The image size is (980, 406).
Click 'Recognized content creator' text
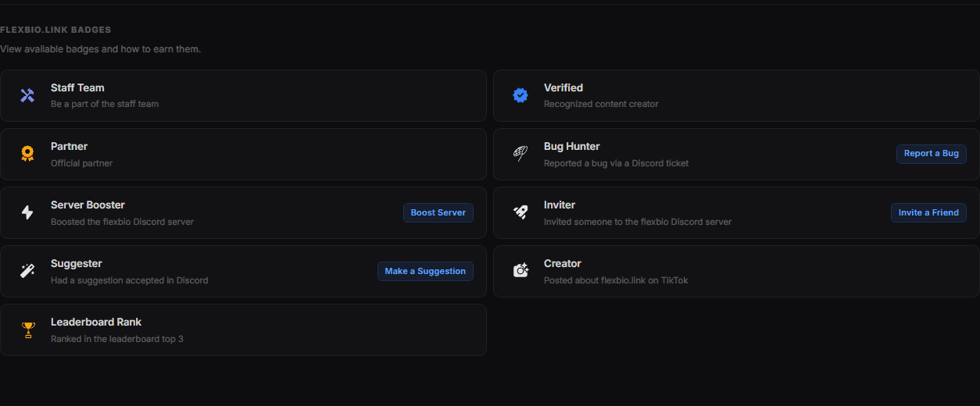click(x=601, y=104)
